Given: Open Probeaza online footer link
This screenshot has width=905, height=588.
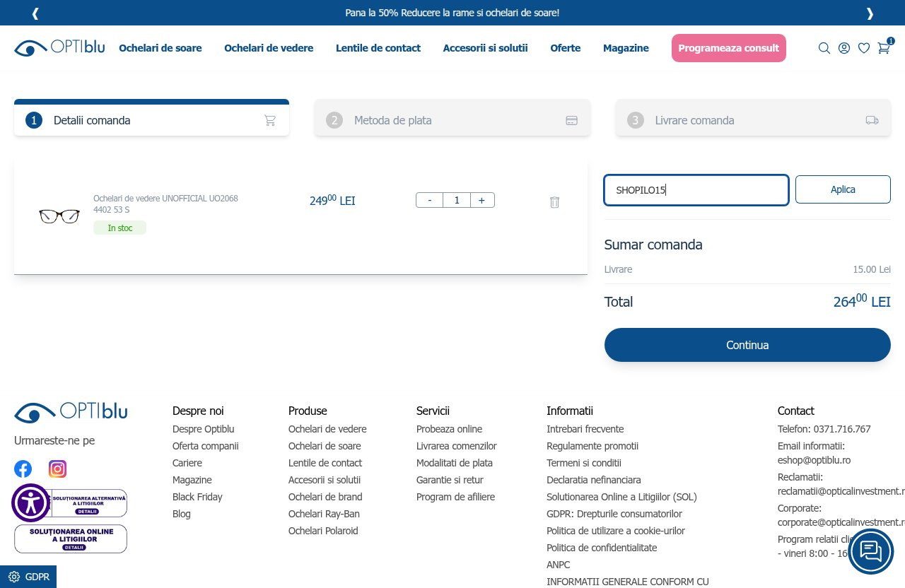Looking at the screenshot, I should [449, 429].
